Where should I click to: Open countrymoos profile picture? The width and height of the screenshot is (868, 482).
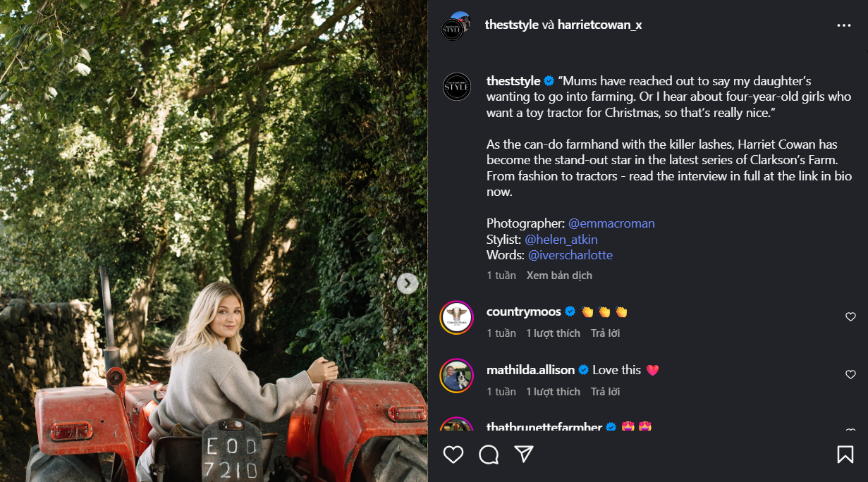coord(457,317)
